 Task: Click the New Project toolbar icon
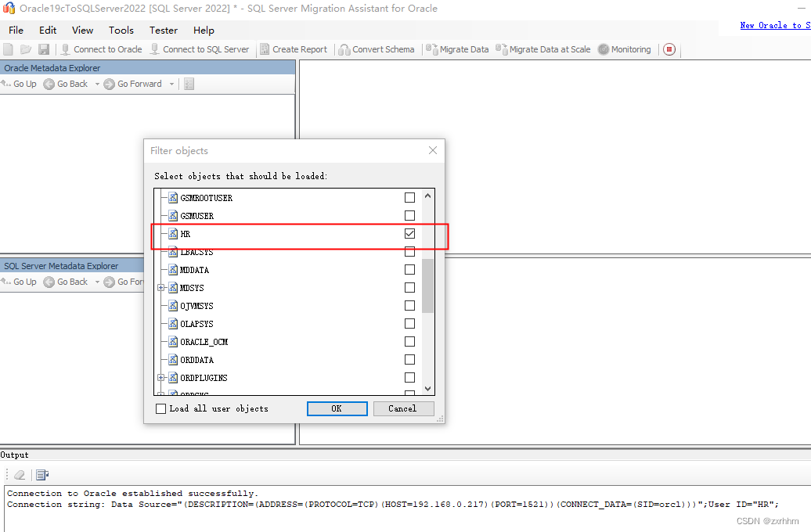click(9, 49)
